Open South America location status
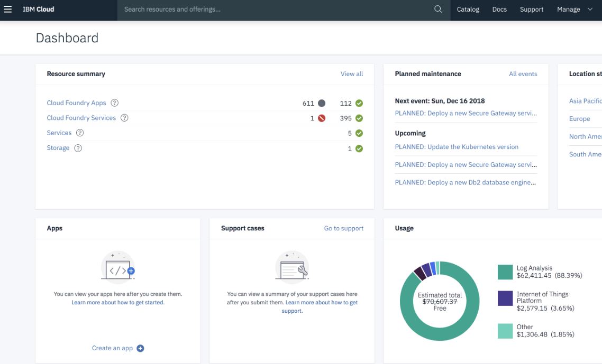The width and height of the screenshot is (602, 364). [x=585, y=154]
